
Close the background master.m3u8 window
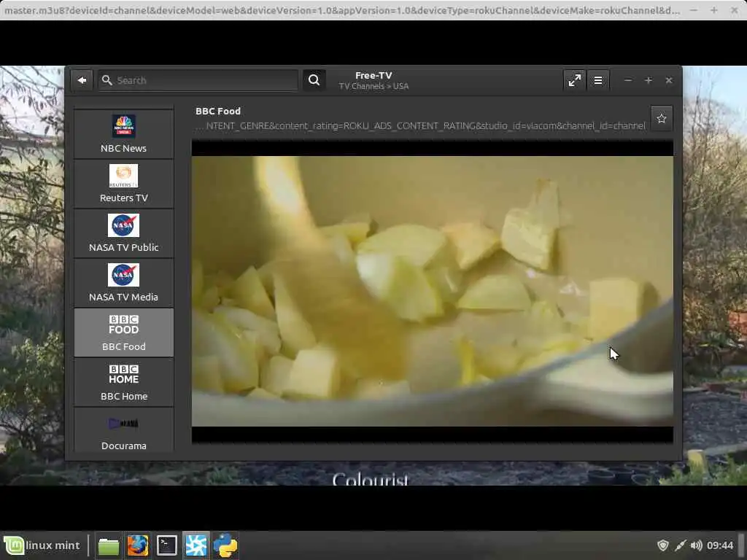(x=734, y=10)
